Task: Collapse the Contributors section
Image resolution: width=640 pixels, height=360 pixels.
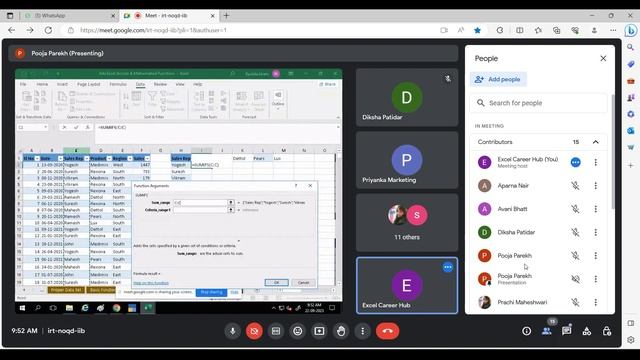Action: [x=596, y=142]
